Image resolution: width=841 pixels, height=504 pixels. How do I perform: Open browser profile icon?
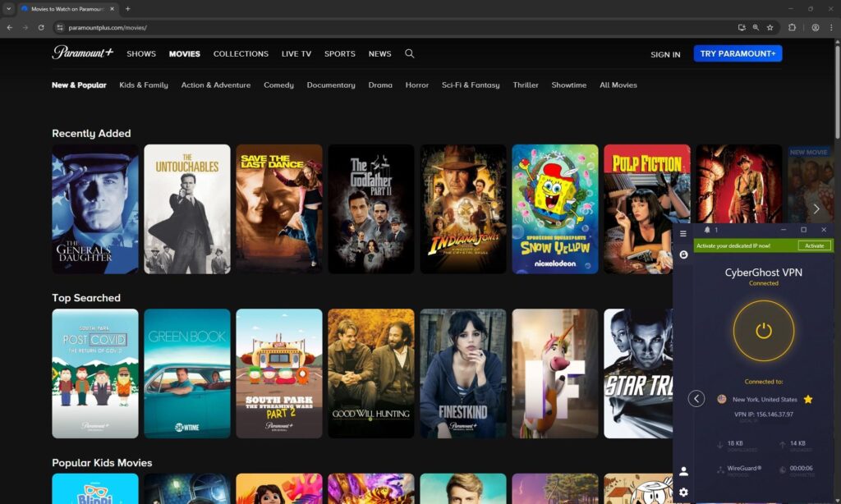click(816, 27)
